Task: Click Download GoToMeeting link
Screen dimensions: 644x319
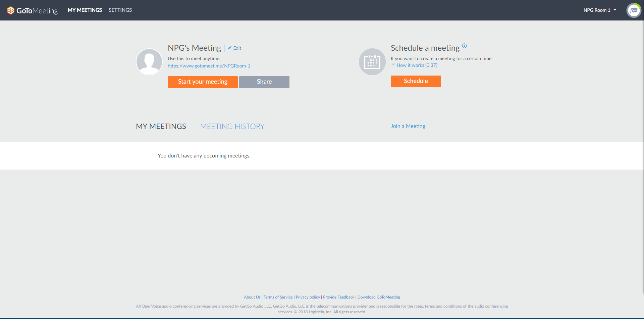Action: point(379,297)
